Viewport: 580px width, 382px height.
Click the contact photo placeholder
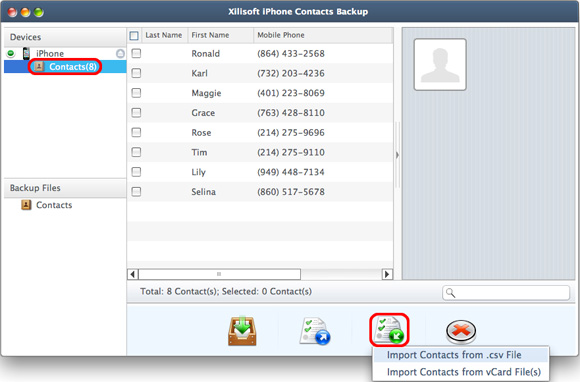click(x=440, y=64)
